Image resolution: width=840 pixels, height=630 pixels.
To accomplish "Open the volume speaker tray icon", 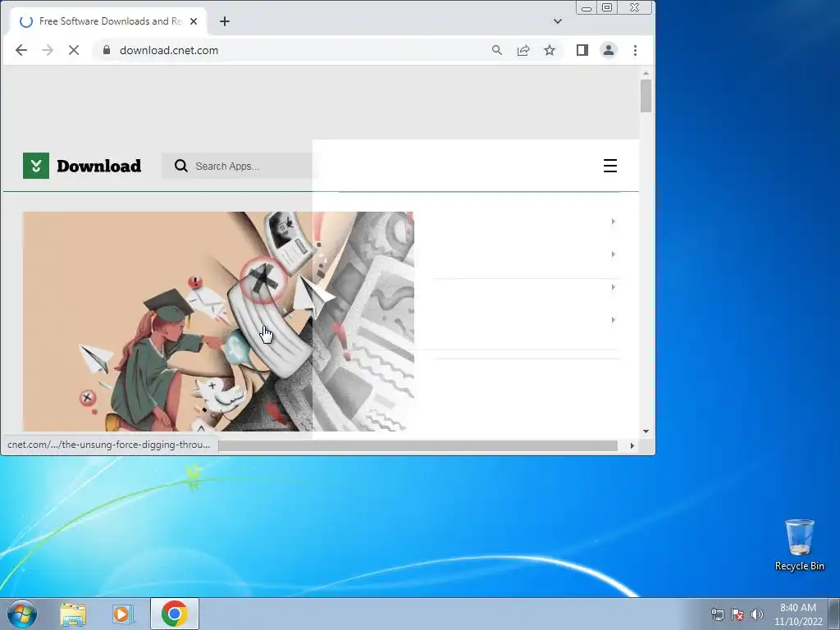I will pos(756,614).
